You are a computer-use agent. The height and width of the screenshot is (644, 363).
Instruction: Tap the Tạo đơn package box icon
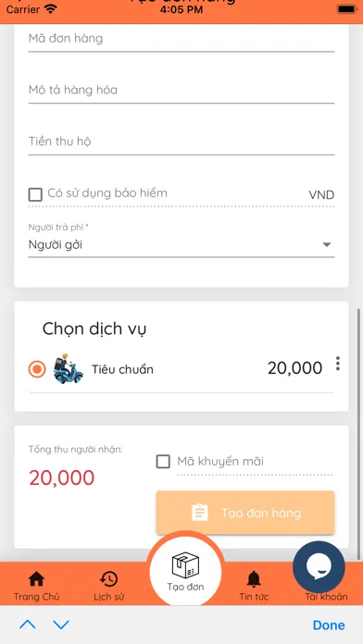coord(185,564)
